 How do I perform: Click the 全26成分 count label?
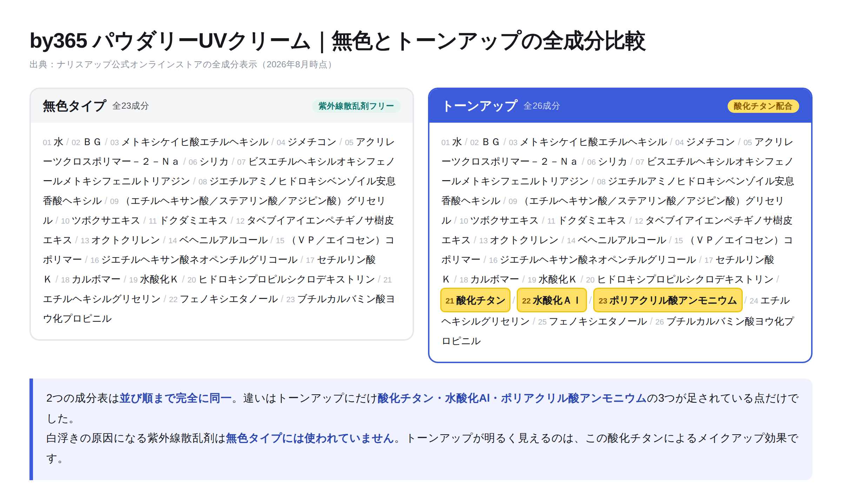(542, 106)
